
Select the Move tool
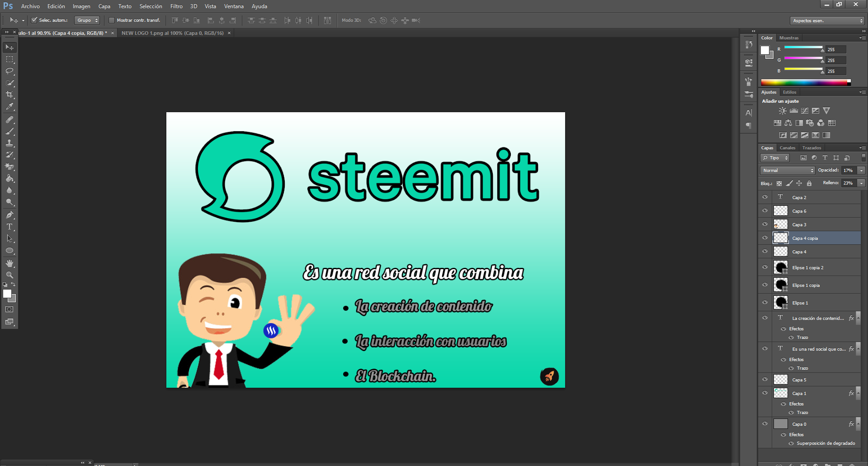[9, 48]
